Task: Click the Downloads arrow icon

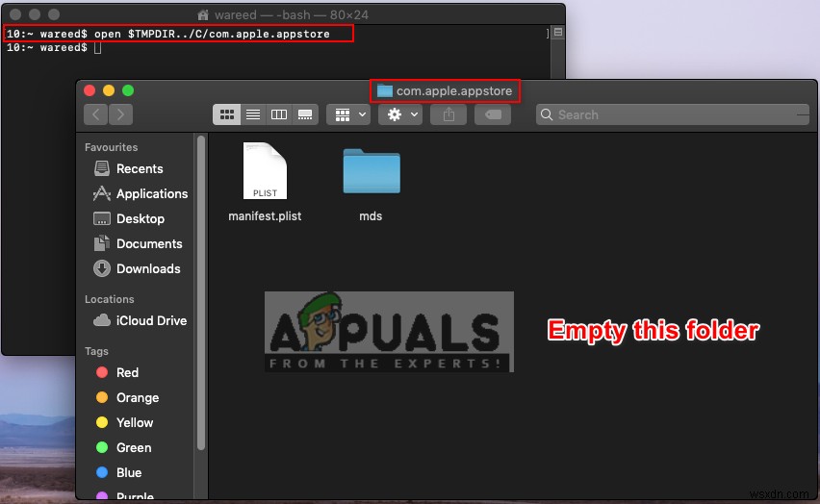Action: click(x=102, y=268)
